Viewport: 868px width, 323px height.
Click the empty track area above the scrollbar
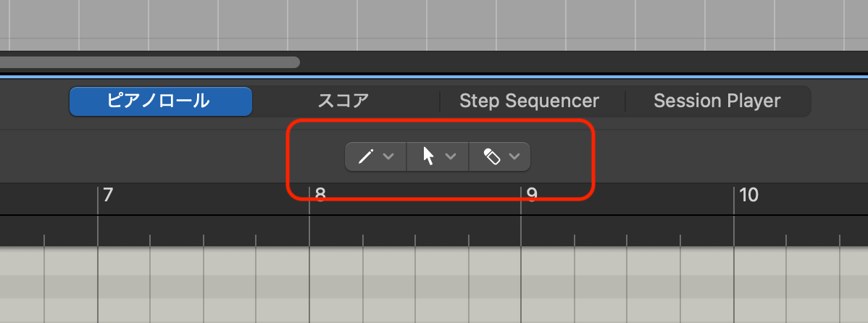pyautogui.click(x=435, y=25)
